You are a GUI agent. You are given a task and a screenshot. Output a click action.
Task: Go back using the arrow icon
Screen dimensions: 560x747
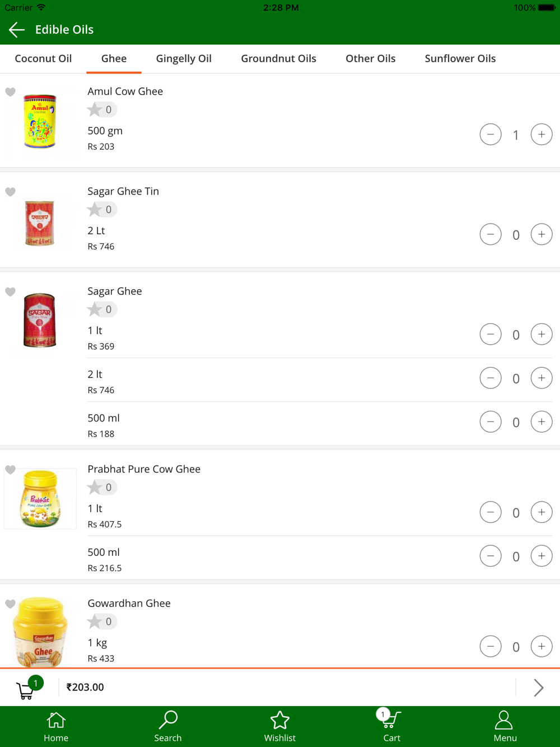click(17, 30)
